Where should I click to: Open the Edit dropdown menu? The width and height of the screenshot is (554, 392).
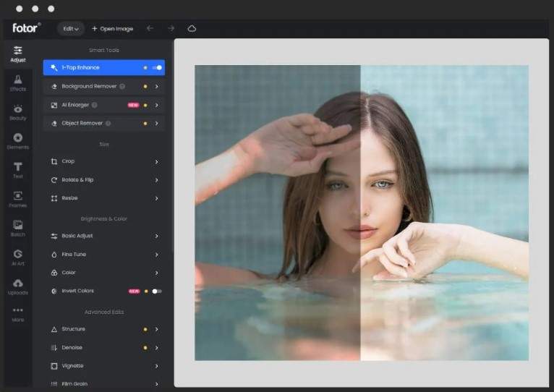pyautogui.click(x=71, y=29)
